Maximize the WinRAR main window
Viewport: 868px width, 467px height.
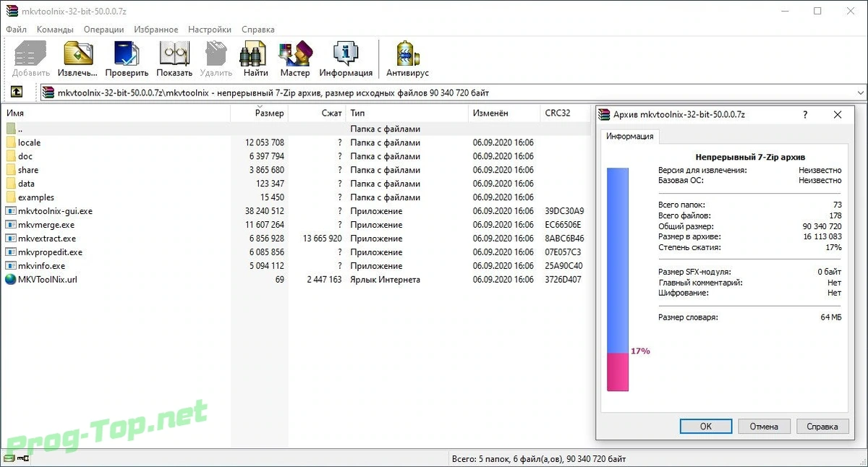coord(817,11)
